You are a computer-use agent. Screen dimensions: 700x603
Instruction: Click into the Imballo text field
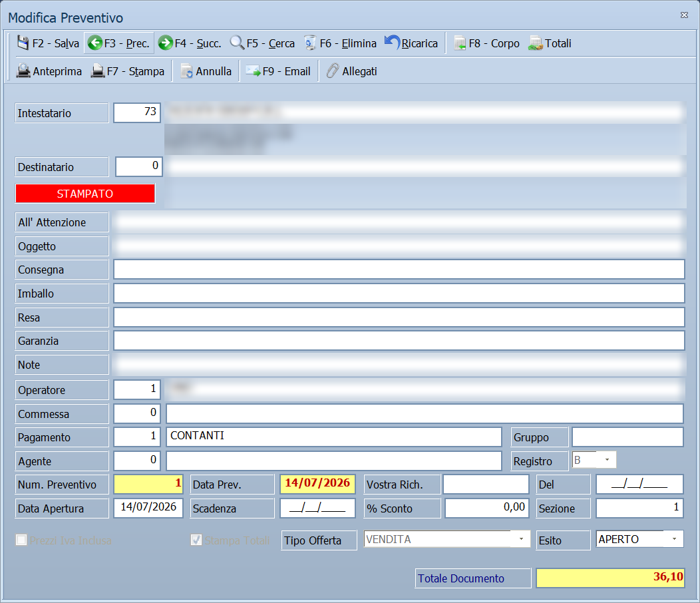click(x=399, y=294)
